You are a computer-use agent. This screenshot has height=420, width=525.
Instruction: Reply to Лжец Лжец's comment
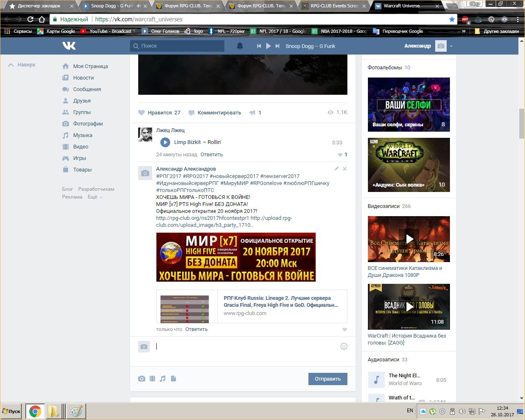pos(212,155)
